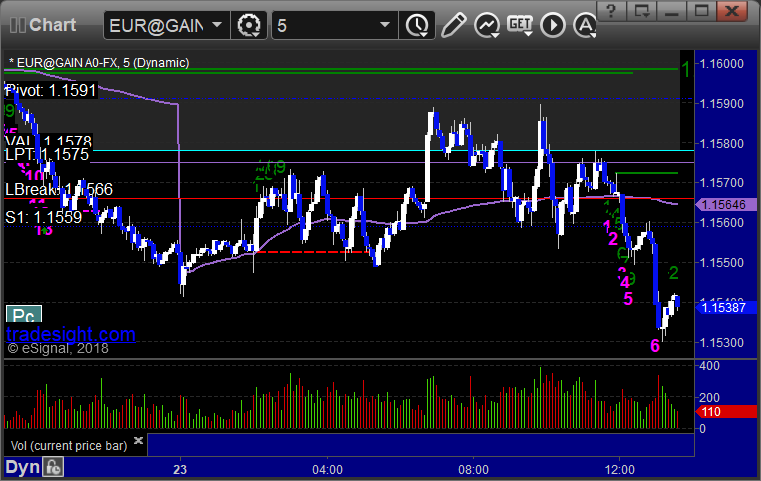Click the S1: 1.1559 label
Viewport: 761px width, 481px height.
pos(44,217)
